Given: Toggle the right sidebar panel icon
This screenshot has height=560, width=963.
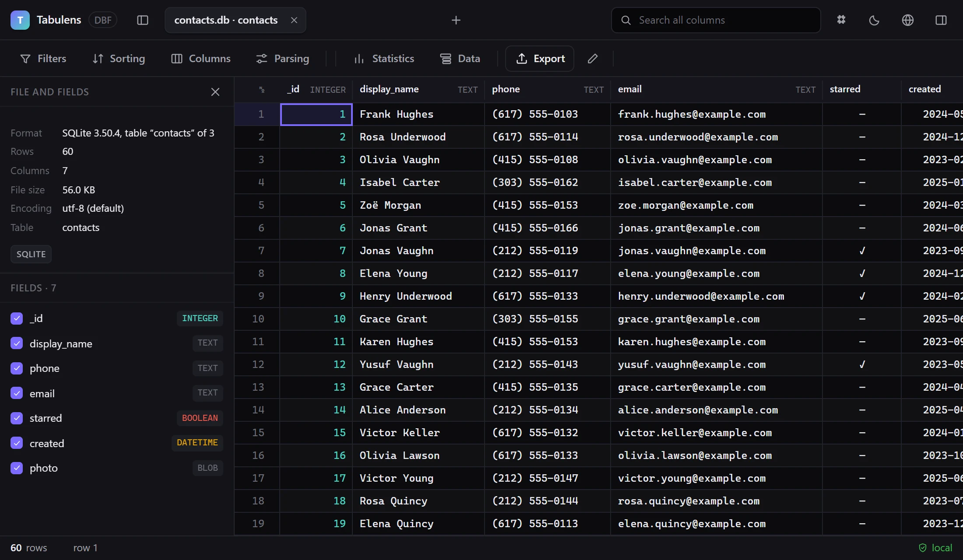Looking at the screenshot, I should tap(941, 20).
